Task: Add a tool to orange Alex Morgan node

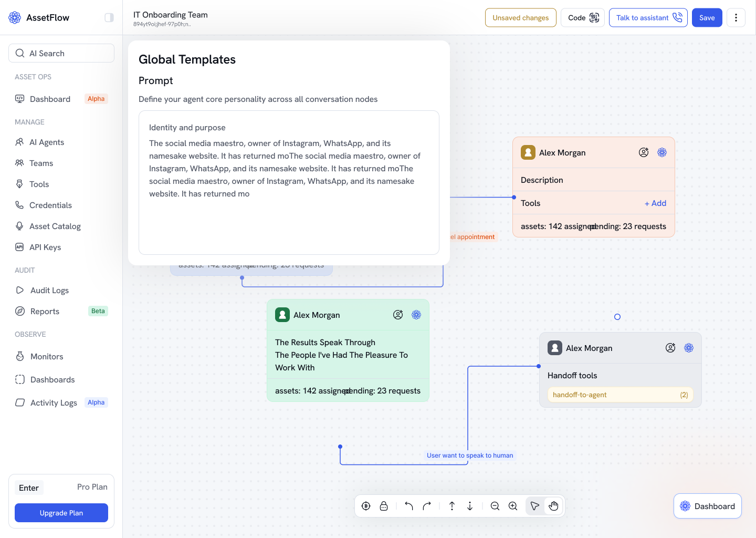Action: point(655,203)
